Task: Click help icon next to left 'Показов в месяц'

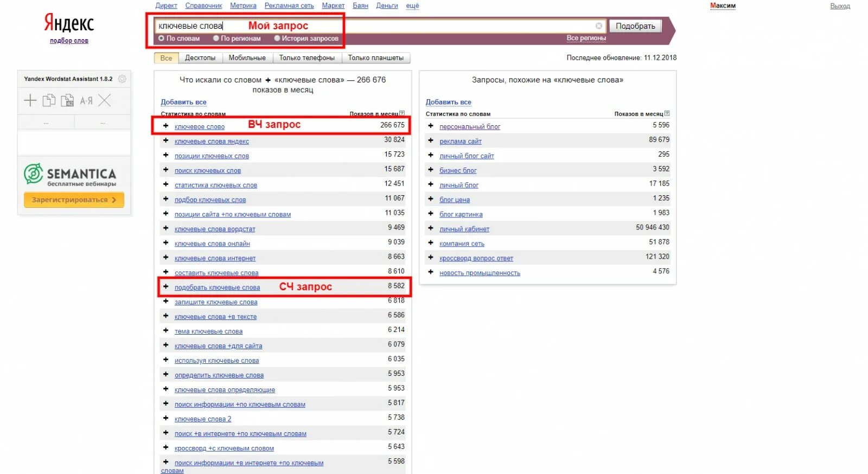Action: point(402,113)
